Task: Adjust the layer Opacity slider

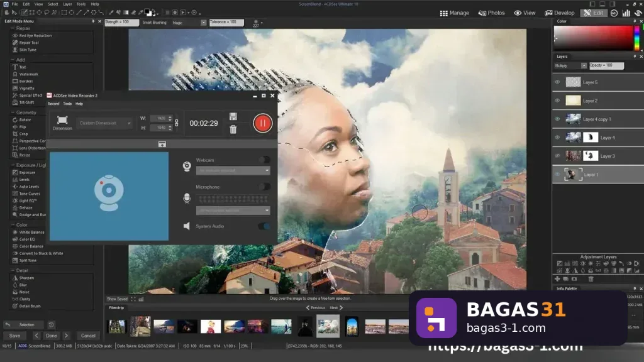Action: (606, 65)
